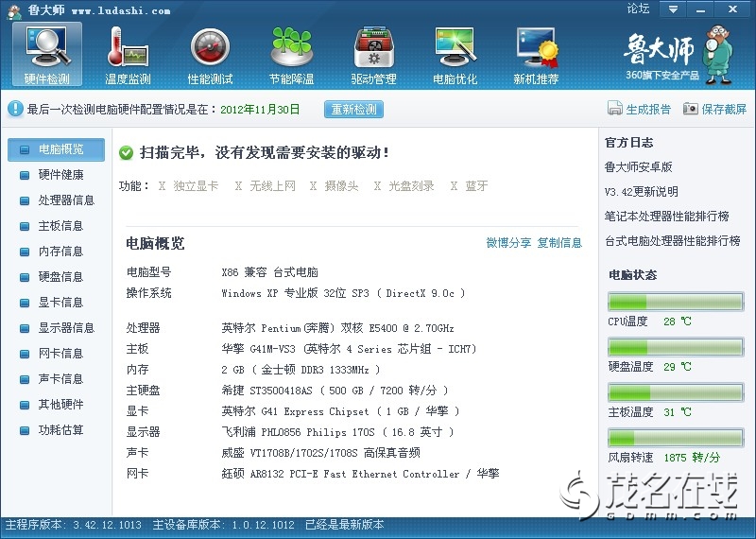Viewport: 756px width, 539px height.
Task: Click the 复制信息 copy info link
Action: click(559, 243)
